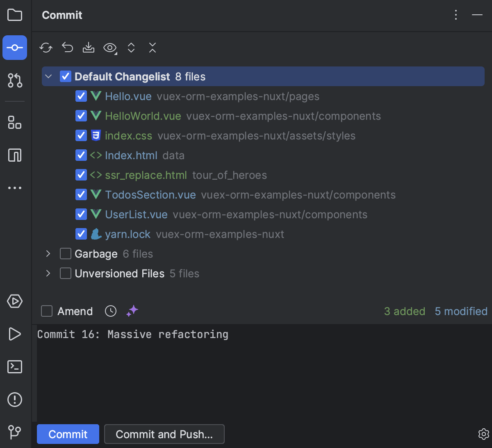
Task: Click the Commit and Push button
Action: [164, 434]
